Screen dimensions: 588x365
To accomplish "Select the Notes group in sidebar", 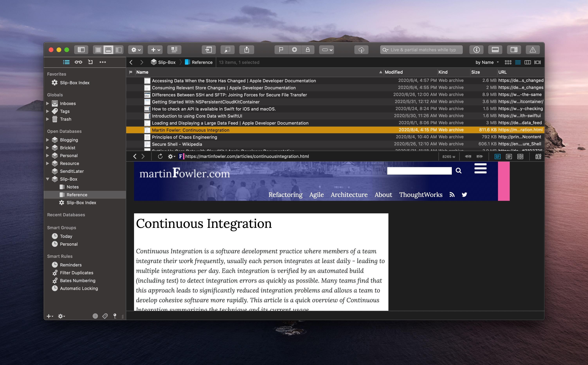I will point(73,187).
